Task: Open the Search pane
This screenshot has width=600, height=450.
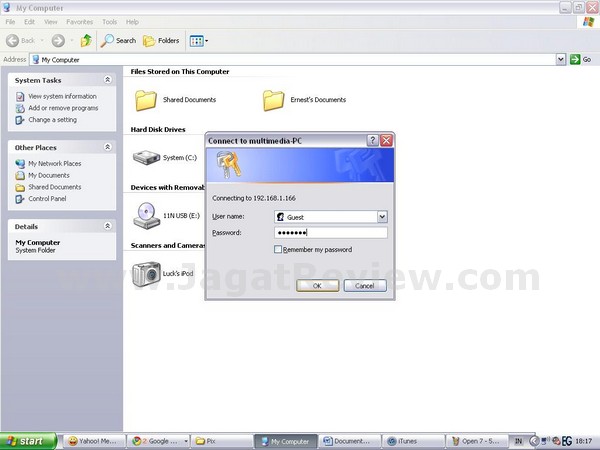Action: (118, 41)
